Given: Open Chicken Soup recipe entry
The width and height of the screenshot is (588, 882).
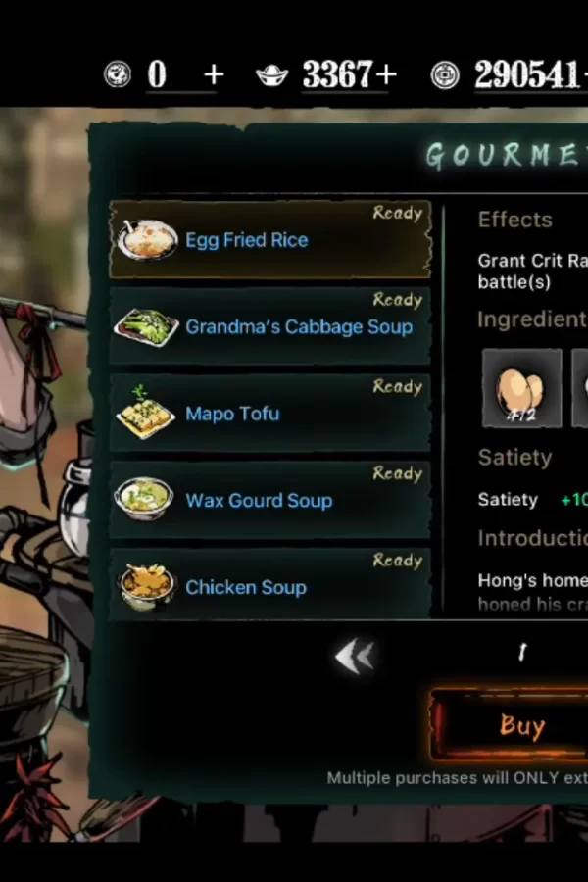Looking at the screenshot, I should coord(270,585).
